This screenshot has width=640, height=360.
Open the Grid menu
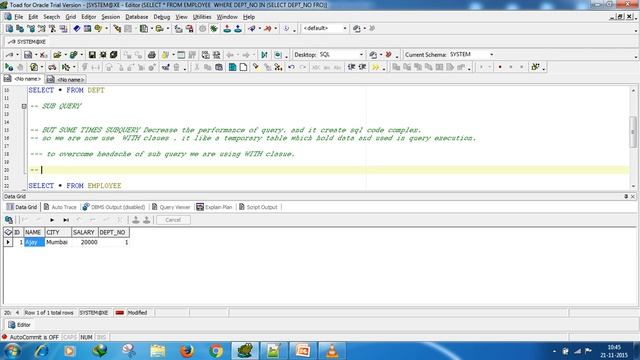point(71,17)
